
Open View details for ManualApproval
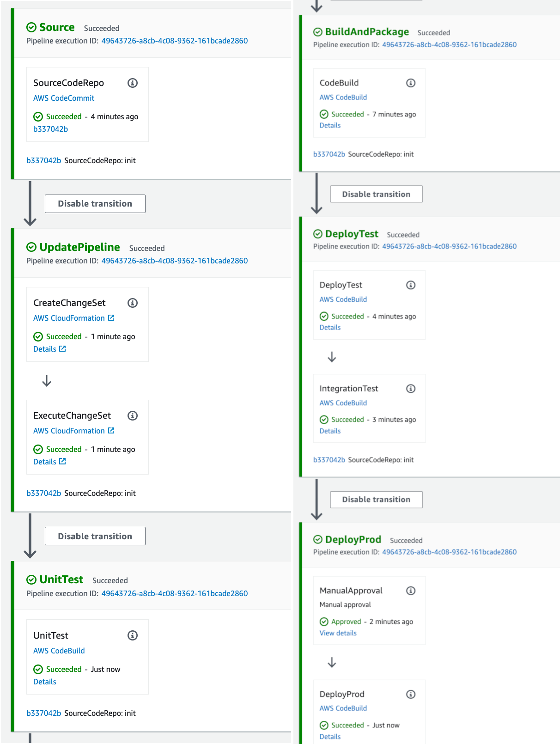pos(338,633)
